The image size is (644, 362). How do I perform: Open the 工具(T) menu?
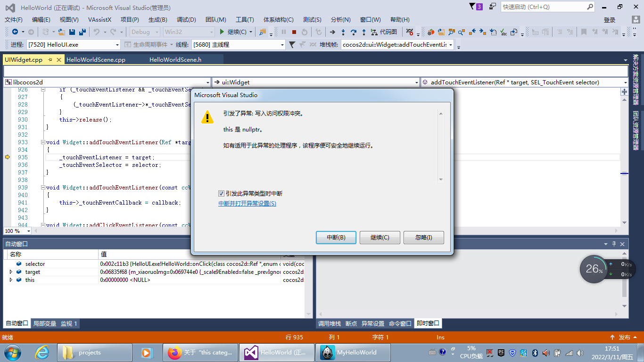[x=245, y=20]
